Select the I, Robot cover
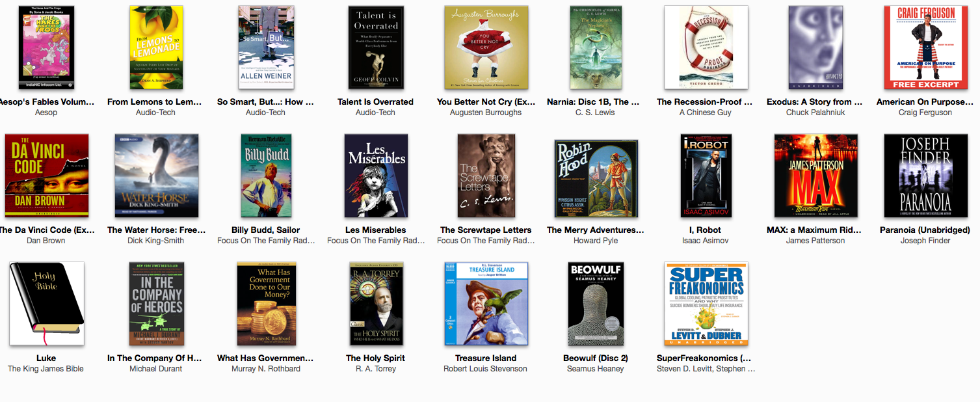 click(706, 176)
